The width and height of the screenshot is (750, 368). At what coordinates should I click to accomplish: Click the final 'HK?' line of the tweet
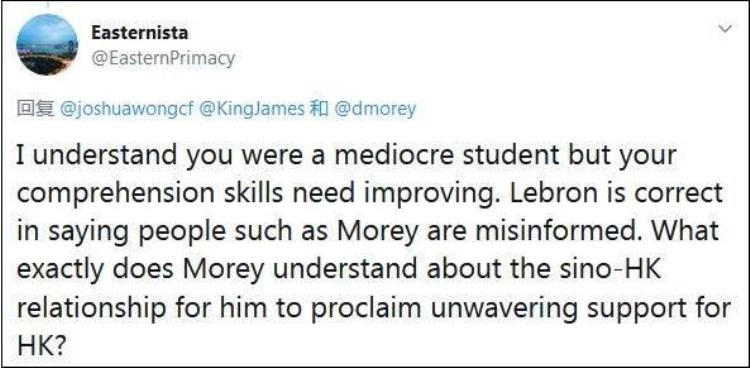tap(41, 344)
